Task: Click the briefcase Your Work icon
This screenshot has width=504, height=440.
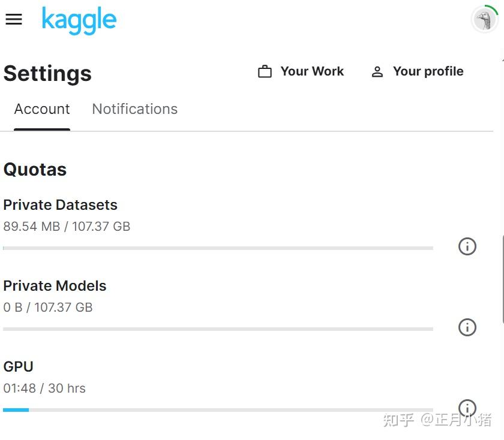Action: [265, 71]
